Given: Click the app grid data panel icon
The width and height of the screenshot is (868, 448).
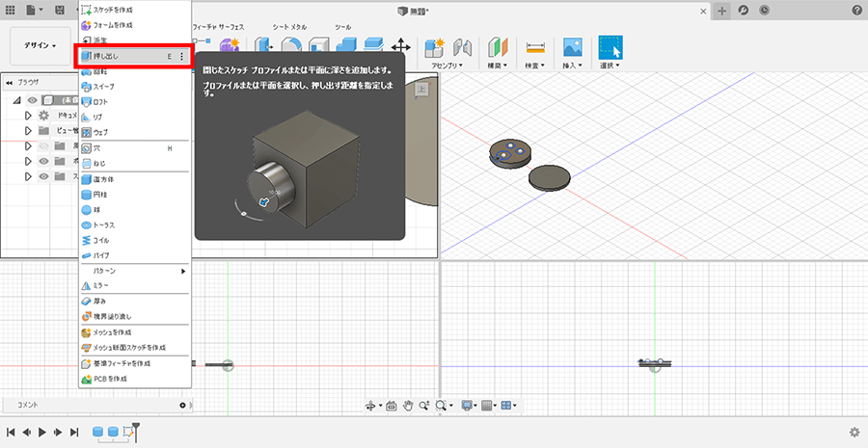Looking at the screenshot, I should (x=10, y=10).
